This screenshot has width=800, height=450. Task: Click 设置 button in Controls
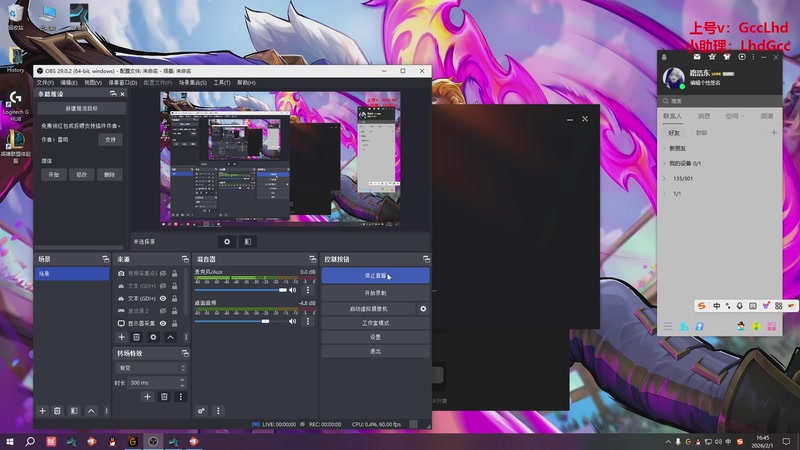(x=376, y=337)
